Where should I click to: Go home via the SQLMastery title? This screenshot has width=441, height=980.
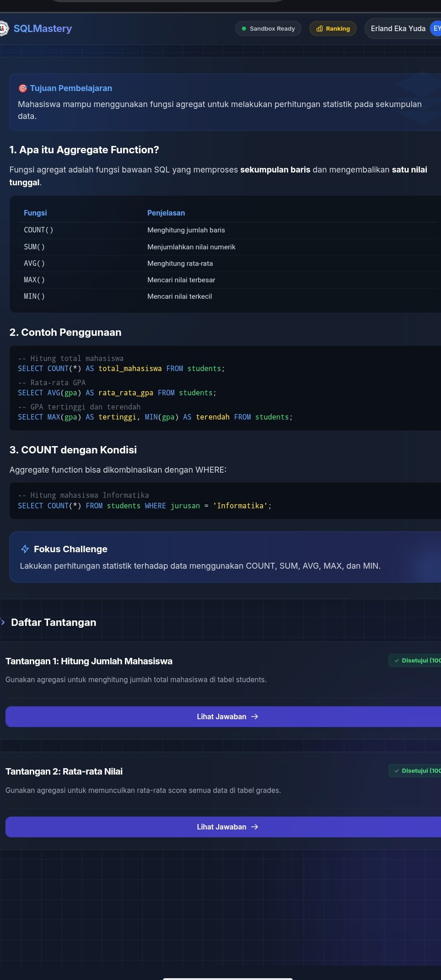click(x=43, y=28)
